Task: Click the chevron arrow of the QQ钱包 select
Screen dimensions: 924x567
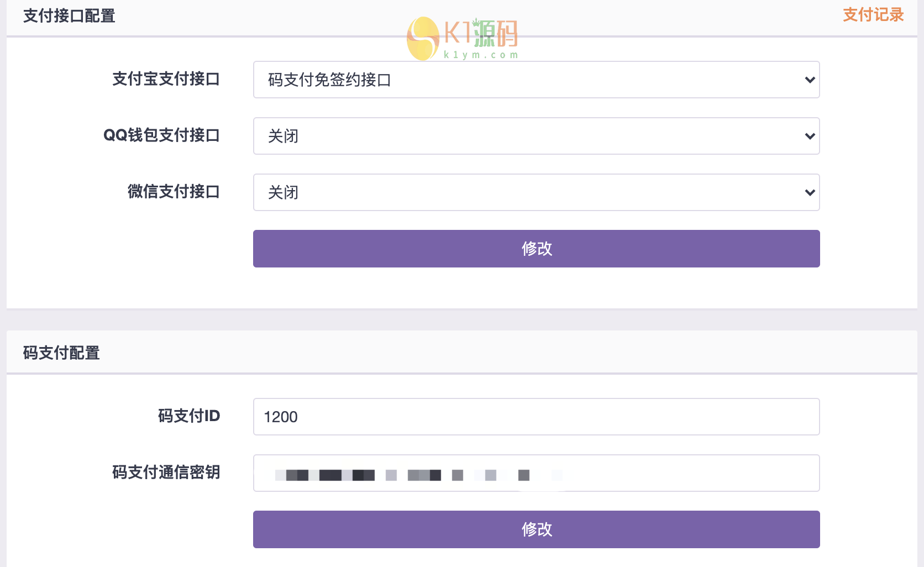Action: click(810, 136)
